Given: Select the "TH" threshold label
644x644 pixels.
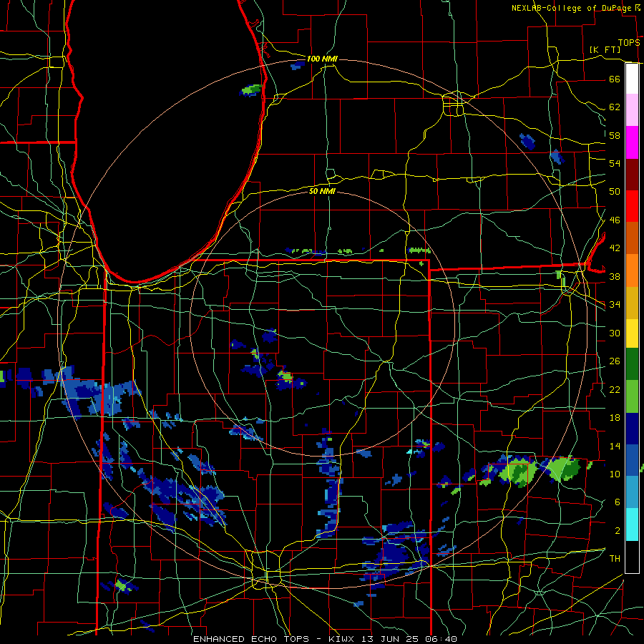Looking at the screenshot, I should [615, 559].
